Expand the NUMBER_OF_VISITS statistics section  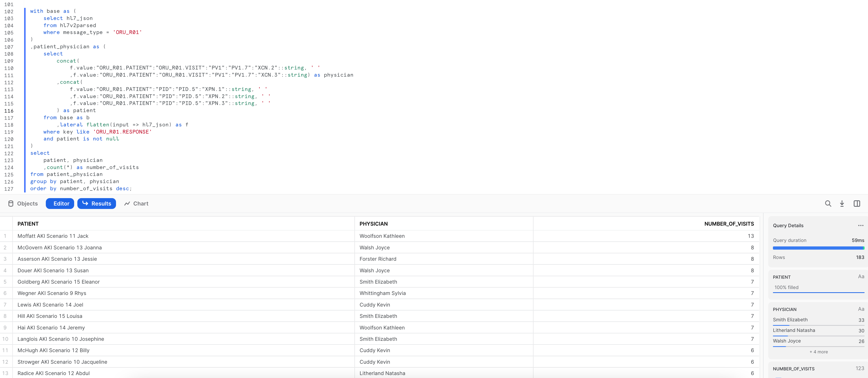coord(794,369)
